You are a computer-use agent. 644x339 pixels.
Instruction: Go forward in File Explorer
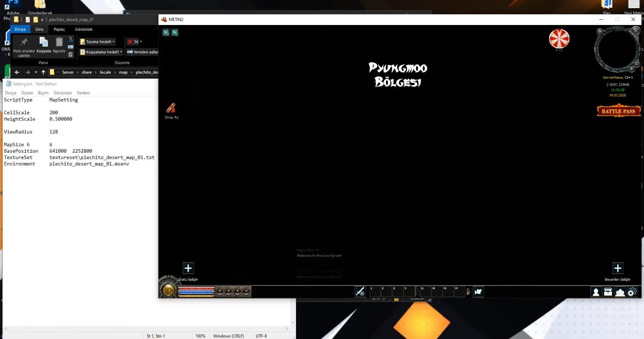tap(28, 72)
